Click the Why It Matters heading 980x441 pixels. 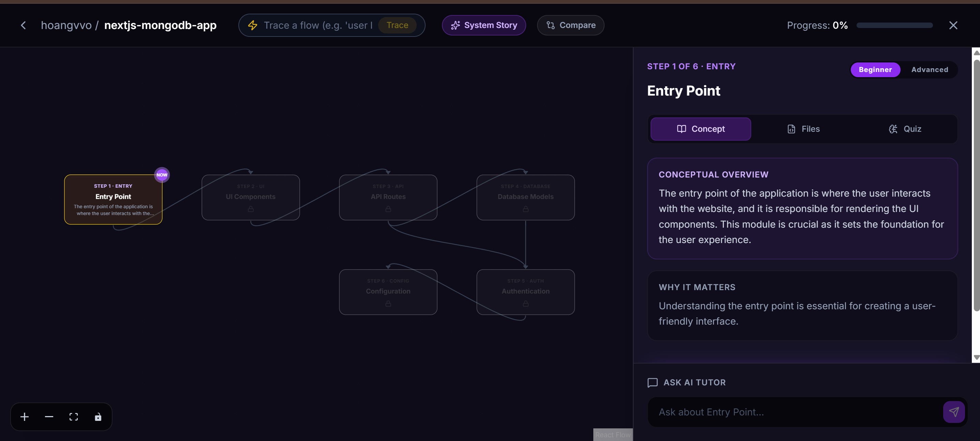(697, 287)
